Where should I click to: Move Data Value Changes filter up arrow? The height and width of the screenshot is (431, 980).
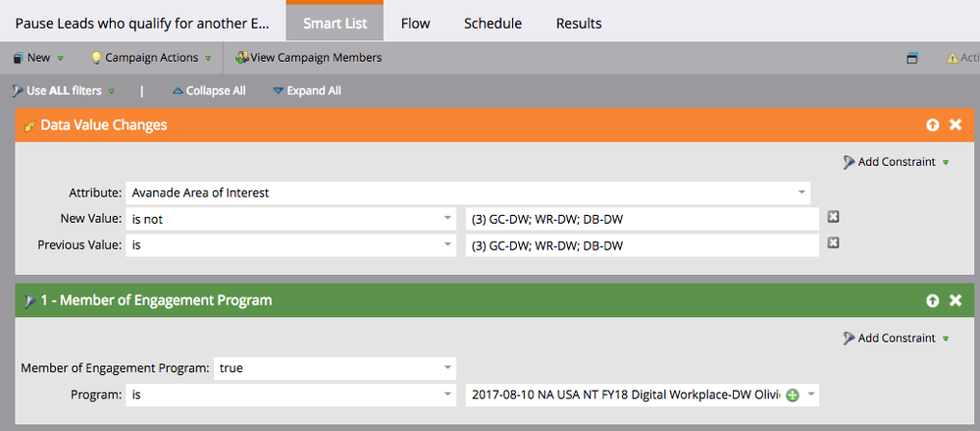[933, 125]
